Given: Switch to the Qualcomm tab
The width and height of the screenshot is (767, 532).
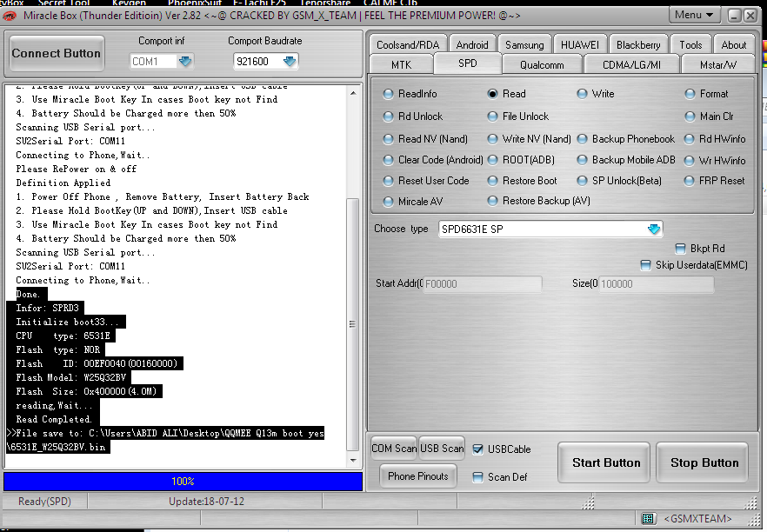Looking at the screenshot, I should click(x=542, y=64).
